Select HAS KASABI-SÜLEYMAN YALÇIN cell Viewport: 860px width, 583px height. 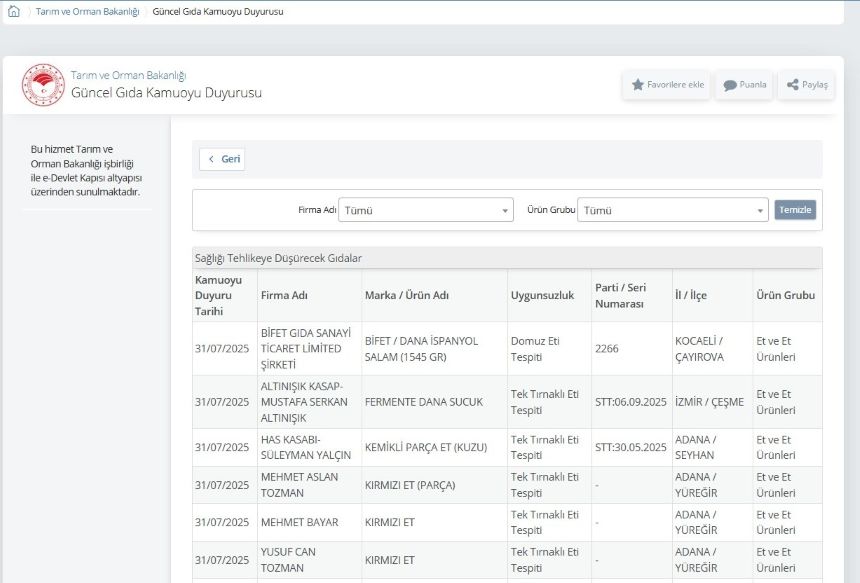click(309, 448)
